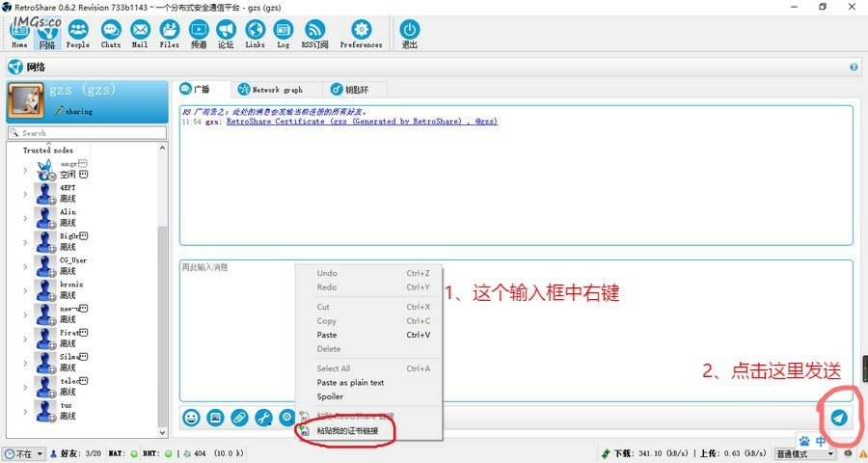
Task: Toggle the 中 input language indicator
Action: (821, 442)
